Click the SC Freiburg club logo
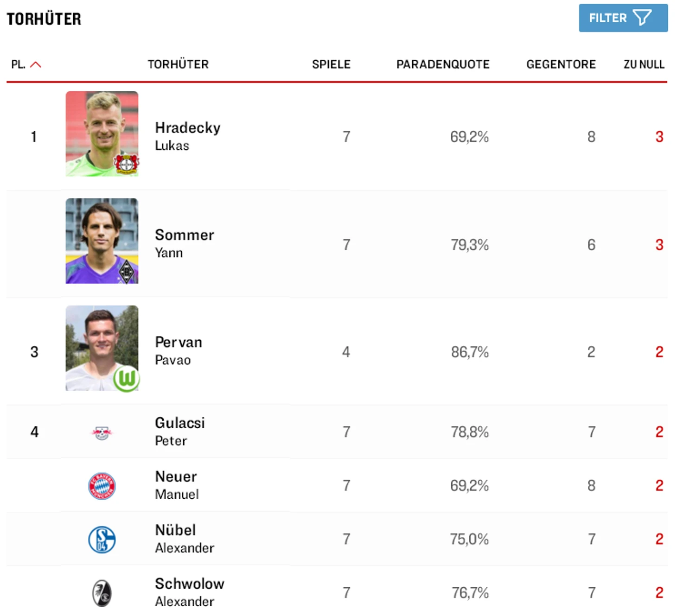 [x=102, y=593]
